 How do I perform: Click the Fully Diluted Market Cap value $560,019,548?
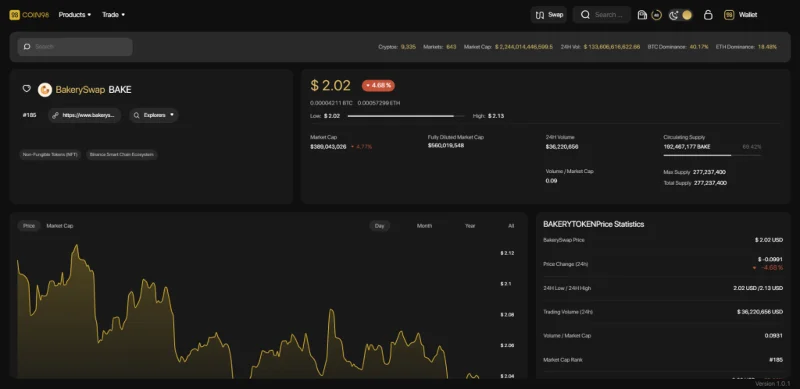pos(446,146)
